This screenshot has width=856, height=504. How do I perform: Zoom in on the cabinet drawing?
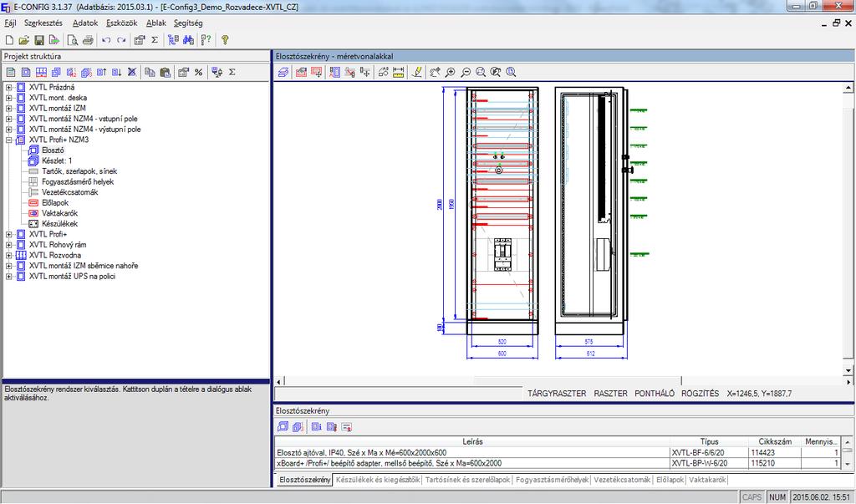point(451,72)
